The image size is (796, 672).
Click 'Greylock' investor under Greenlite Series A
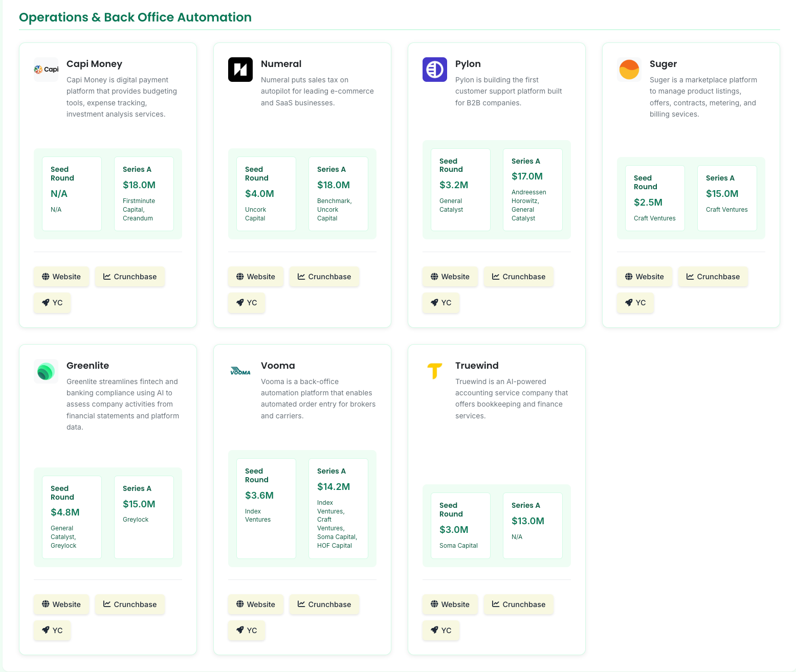(x=136, y=520)
